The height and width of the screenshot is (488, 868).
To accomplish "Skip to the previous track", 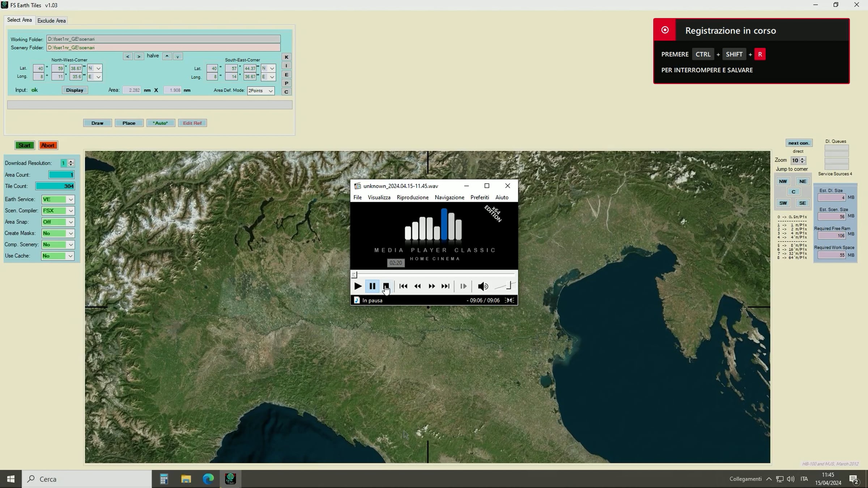I will click(x=403, y=286).
